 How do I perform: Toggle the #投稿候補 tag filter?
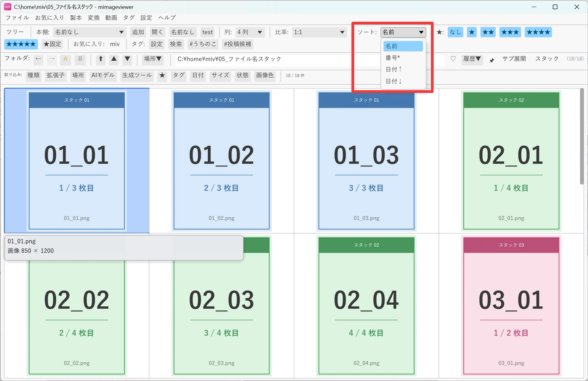[x=238, y=44]
